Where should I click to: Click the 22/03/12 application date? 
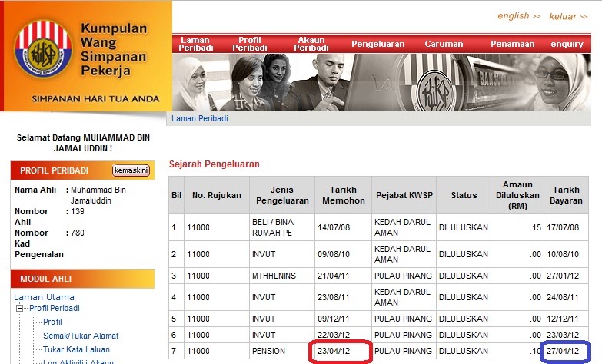334,335
